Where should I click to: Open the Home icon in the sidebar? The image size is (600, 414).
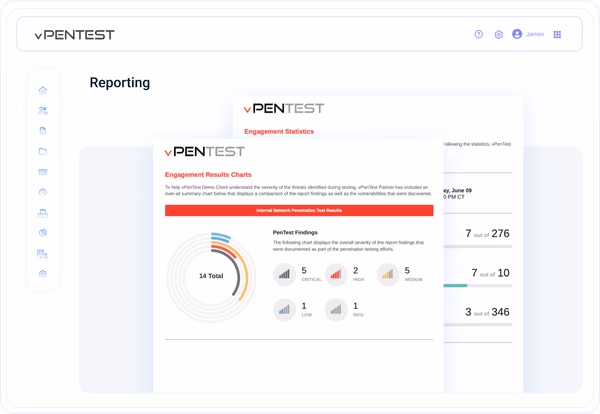pyautogui.click(x=43, y=90)
